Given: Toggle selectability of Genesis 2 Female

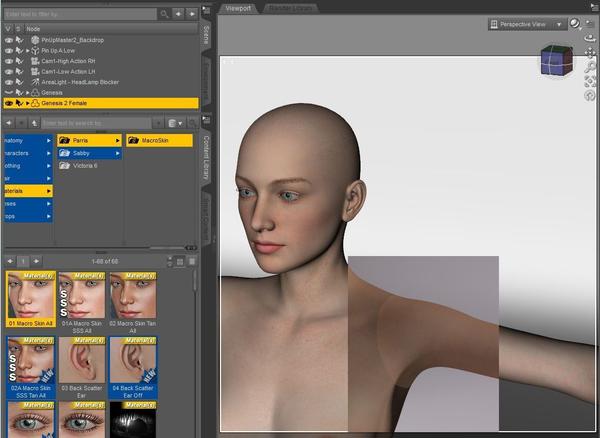Looking at the screenshot, I should [x=19, y=103].
